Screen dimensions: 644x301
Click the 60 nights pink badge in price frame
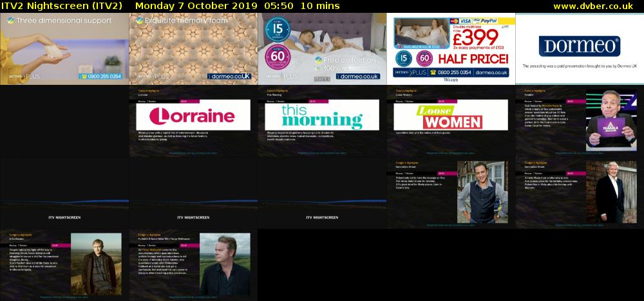click(424, 59)
